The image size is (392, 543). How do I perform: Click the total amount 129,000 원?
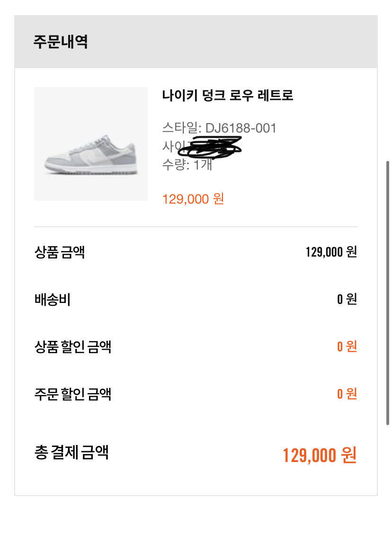320,455
